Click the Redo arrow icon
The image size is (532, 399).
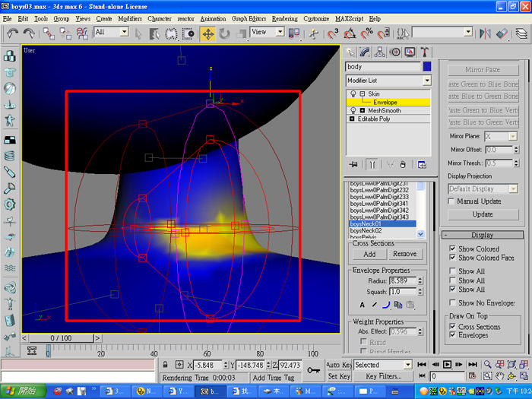tap(29, 33)
